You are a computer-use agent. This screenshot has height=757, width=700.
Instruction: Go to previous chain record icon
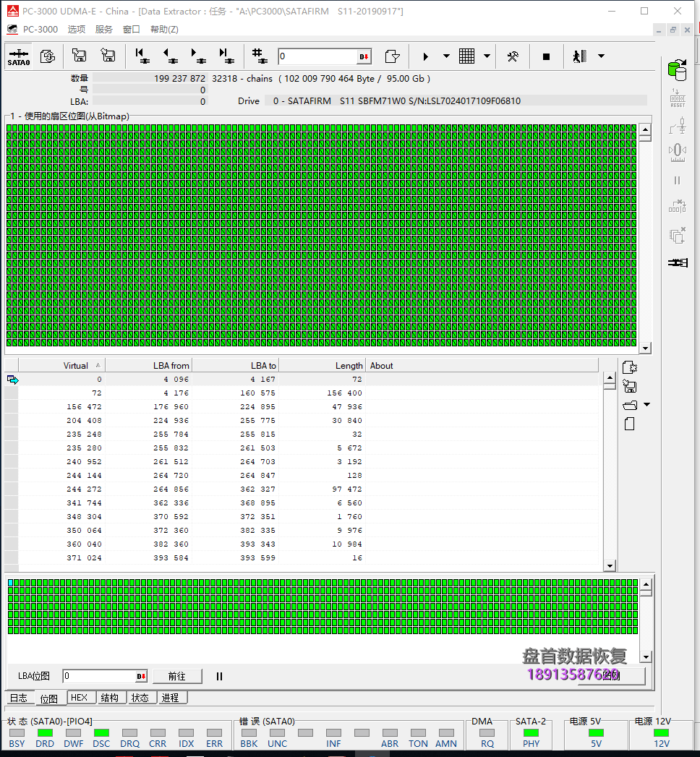tap(170, 56)
